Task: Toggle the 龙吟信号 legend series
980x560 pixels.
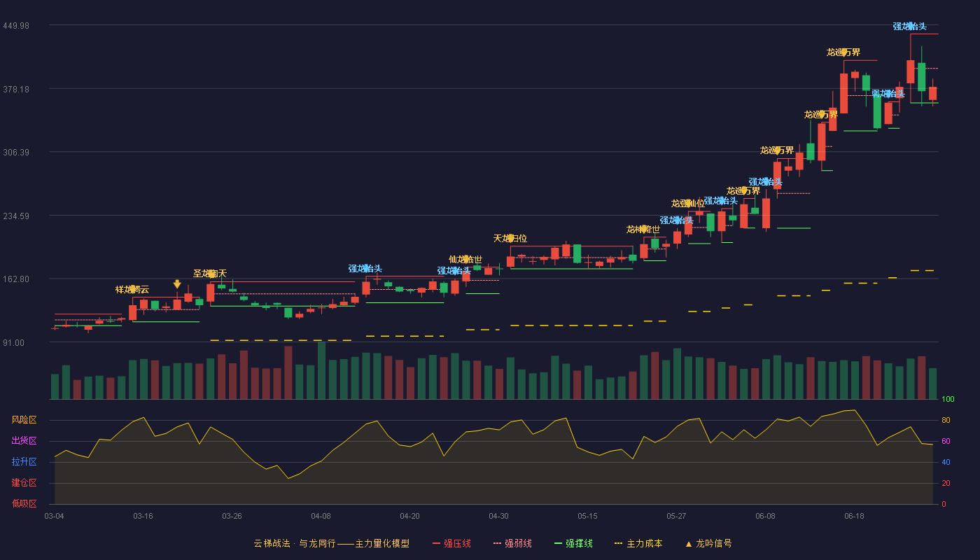Action: pyautogui.click(x=708, y=543)
